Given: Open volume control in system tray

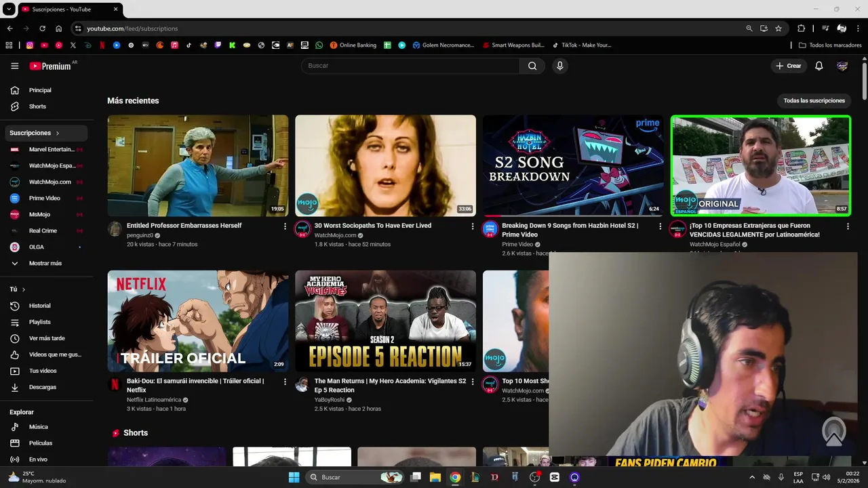Looking at the screenshot, I should [x=826, y=477].
